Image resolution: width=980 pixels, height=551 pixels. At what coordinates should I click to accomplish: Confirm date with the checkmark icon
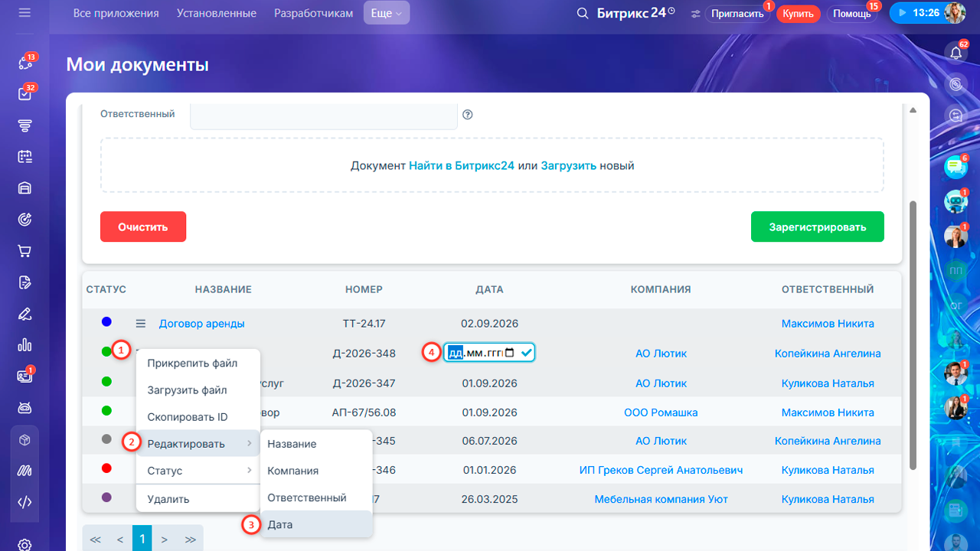526,352
